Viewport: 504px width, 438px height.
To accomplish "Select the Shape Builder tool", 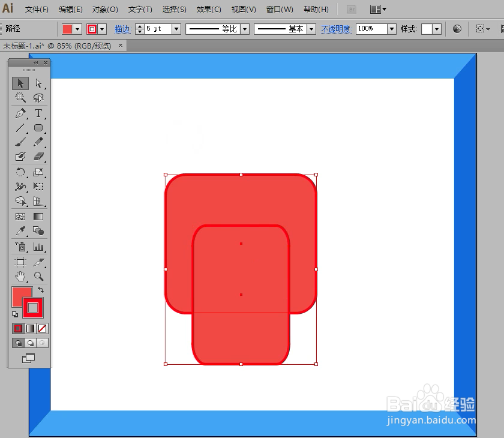I will (x=20, y=201).
